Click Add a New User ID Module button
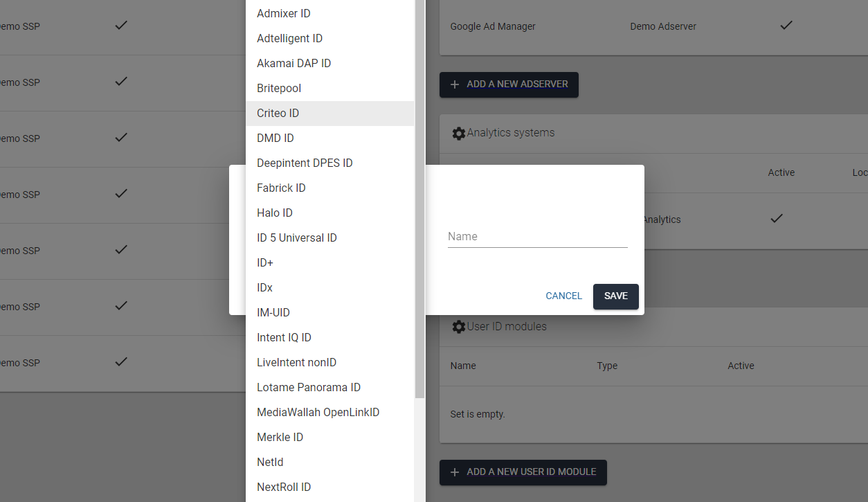The width and height of the screenshot is (868, 502). pyautogui.click(x=523, y=472)
